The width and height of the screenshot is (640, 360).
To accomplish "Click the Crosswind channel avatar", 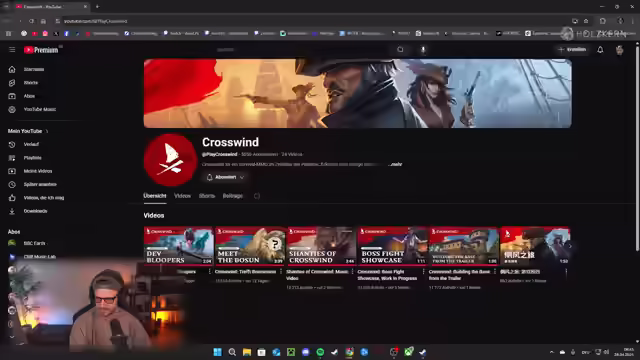I will 170,160.
